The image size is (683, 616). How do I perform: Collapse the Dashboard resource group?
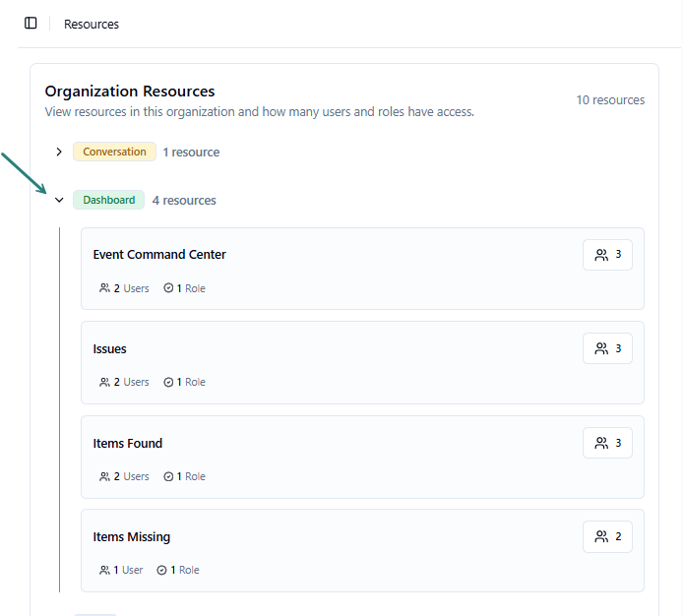click(x=59, y=201)
